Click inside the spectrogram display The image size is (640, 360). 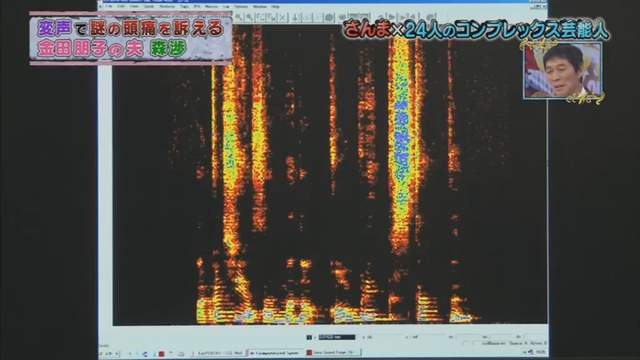(330, 176)
